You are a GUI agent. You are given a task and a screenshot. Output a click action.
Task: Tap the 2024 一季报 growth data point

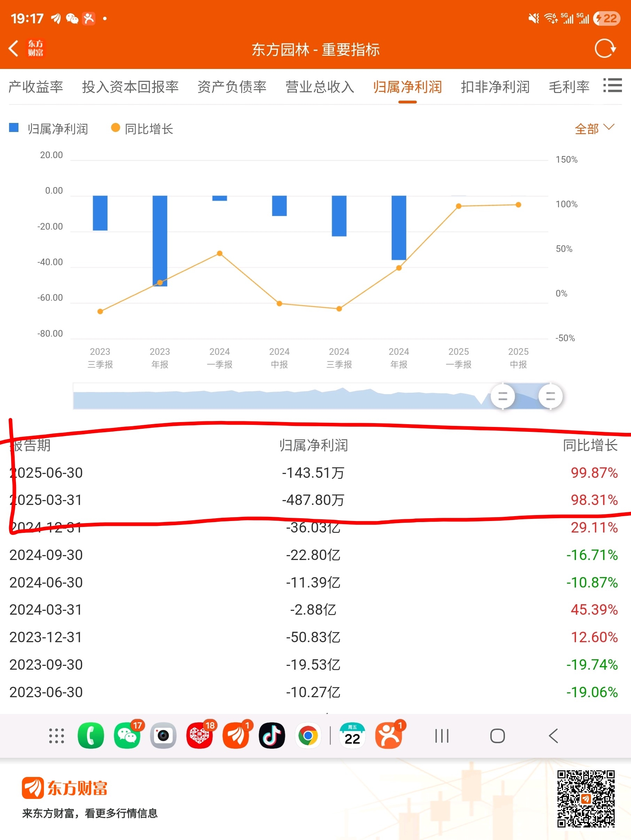click(x=219, y=253)
